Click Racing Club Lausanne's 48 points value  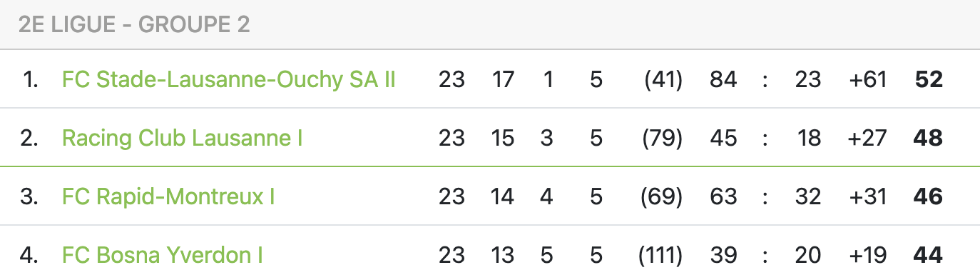click(928, 138)
